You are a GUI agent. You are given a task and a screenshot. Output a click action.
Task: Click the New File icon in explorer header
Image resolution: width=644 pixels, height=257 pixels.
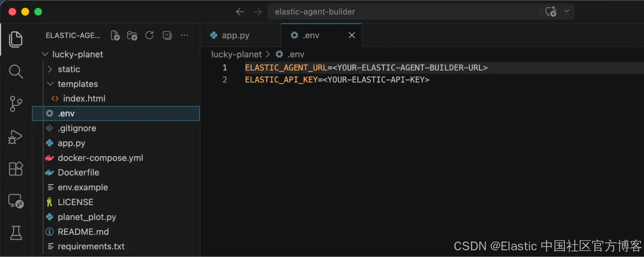[115, 36]
